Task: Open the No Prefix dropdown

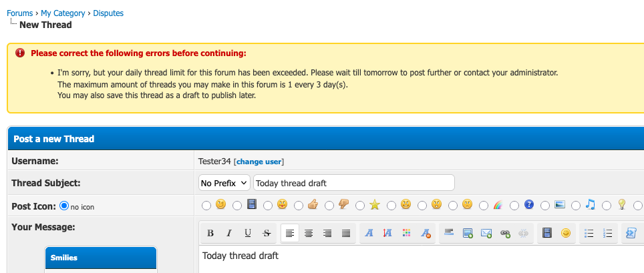Action: (x=224, y=183)
